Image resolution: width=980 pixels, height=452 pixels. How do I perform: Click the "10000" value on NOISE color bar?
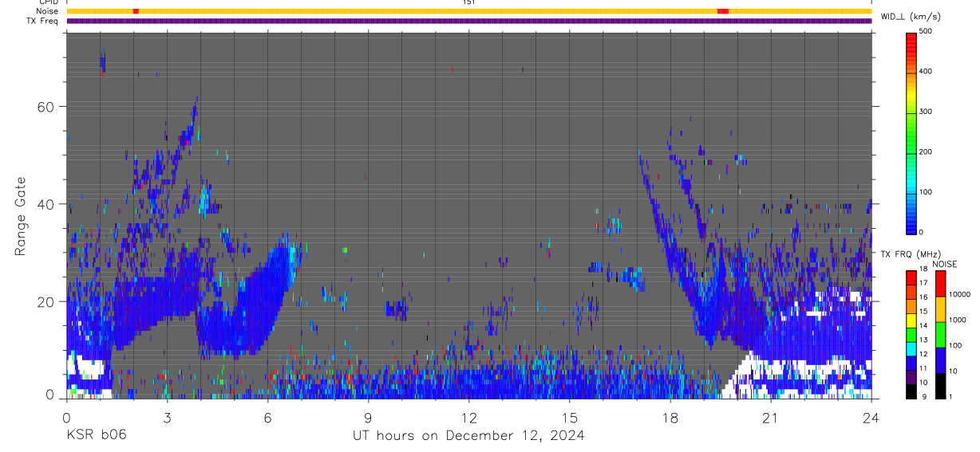pos(960,294)
